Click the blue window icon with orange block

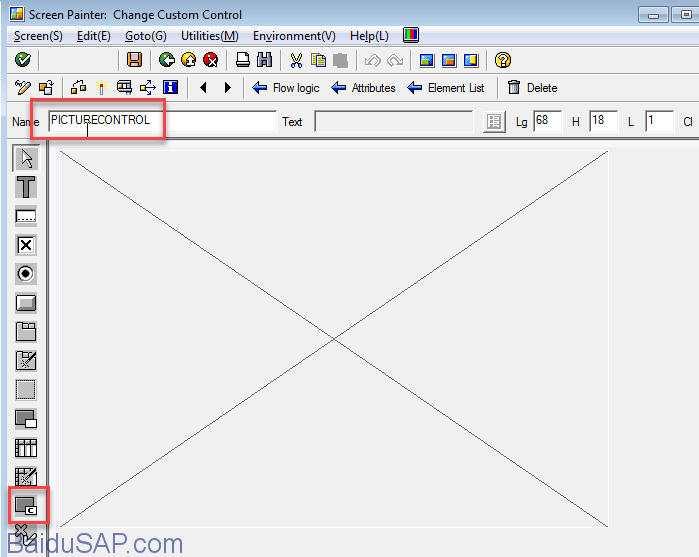449,60
